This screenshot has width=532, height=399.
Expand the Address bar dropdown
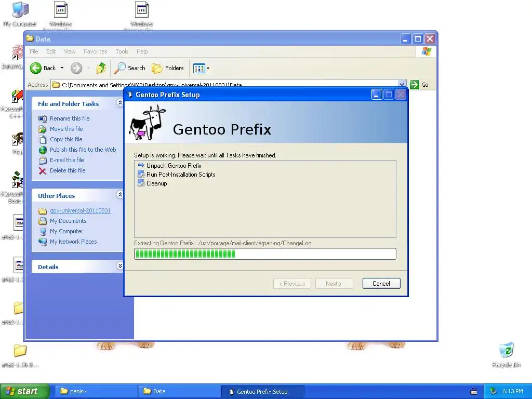(x=402, y=85)
